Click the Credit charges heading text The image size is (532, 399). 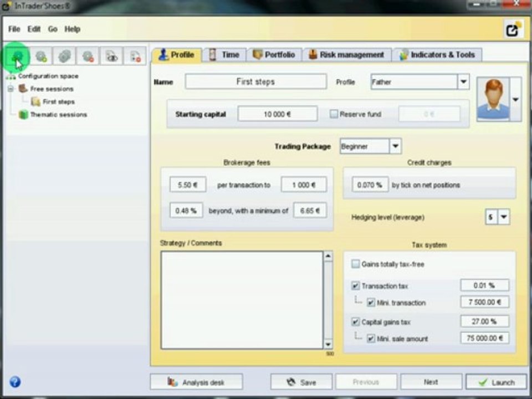[429, 163]
